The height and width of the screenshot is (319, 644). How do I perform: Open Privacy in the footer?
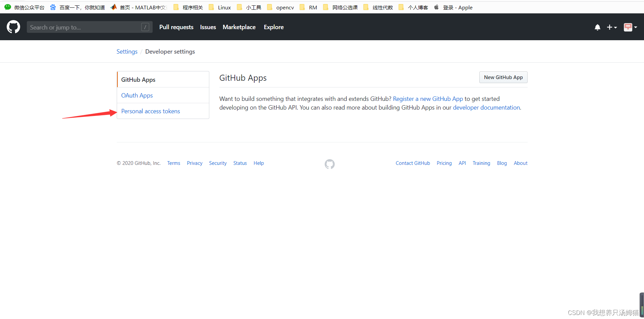coord(195,163)
